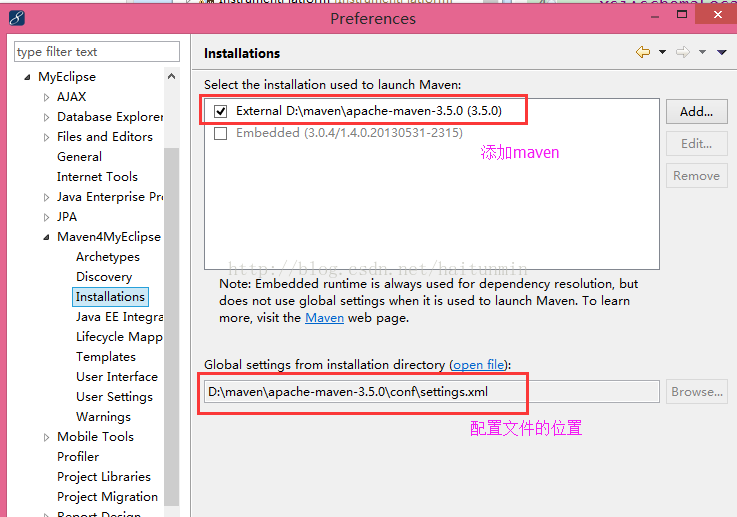Click the MyEclipse app icon in title bar

click(x=16, y=18)
